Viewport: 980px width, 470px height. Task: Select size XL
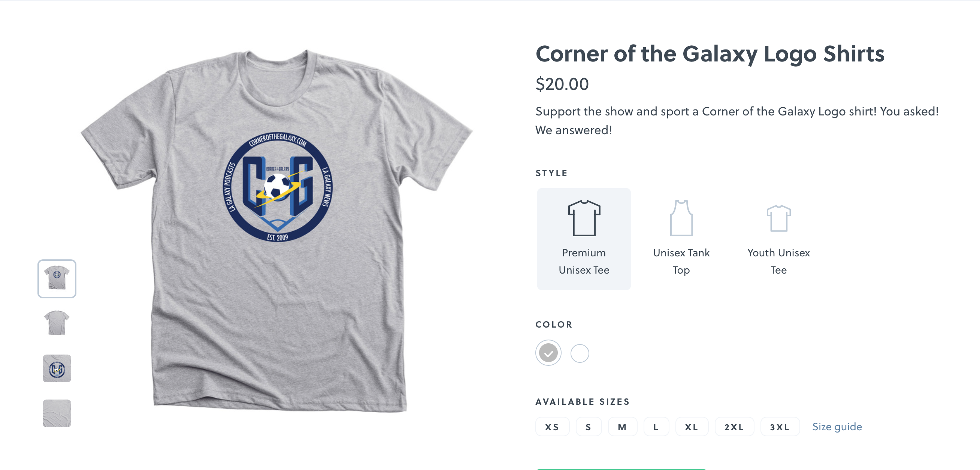(x=692, y=427)
